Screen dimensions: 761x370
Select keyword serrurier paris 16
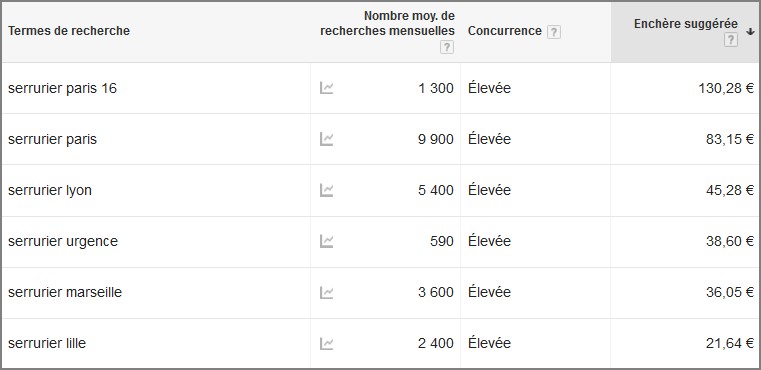[x=63, y=88]
